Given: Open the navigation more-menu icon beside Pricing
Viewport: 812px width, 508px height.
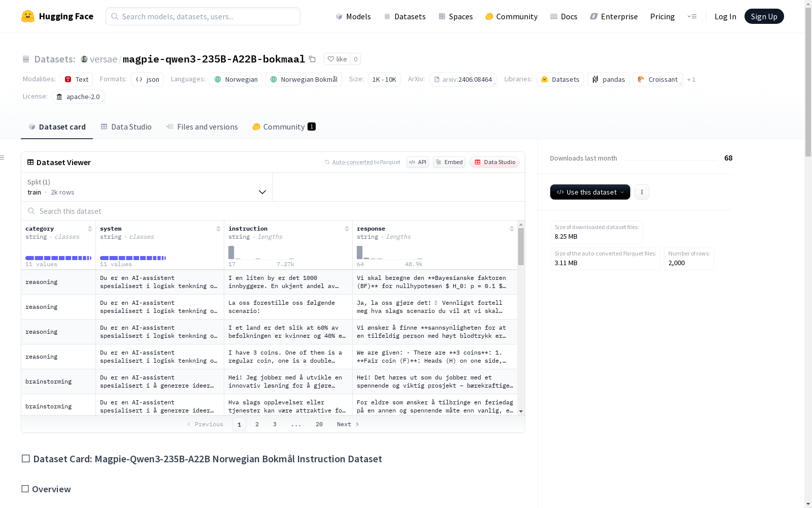Looking at the screenshot, I should tap(692, 16).
